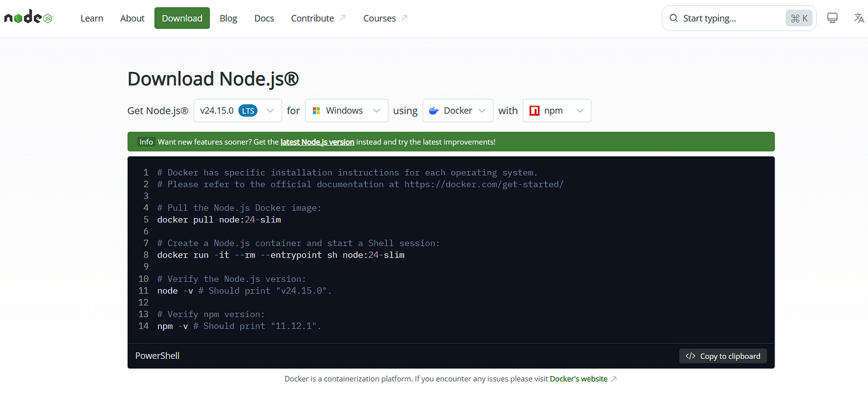Open the Courses link
The image size is (868, 397).
click(x=386, y=18)
